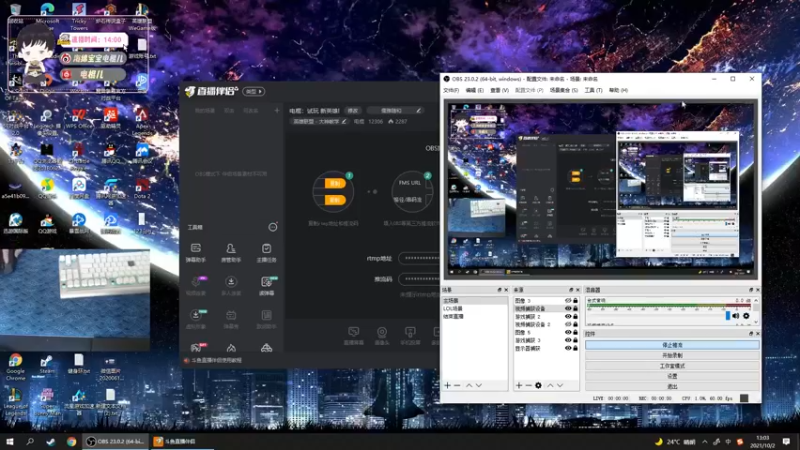Open the 文件(F) menu in OBS
800x450 pixels.
[451, 90]
